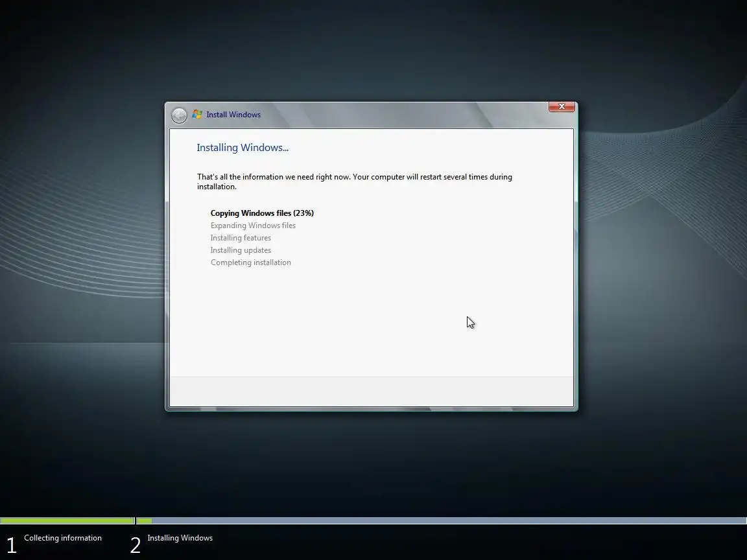
Task: Select 'Expanding Windows files' step
Action: tap(253, 226)
